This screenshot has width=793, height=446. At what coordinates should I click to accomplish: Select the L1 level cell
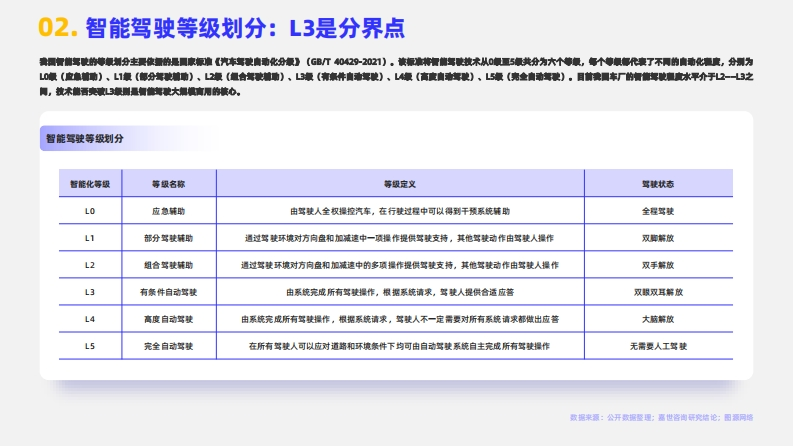(x=90, y=238)
